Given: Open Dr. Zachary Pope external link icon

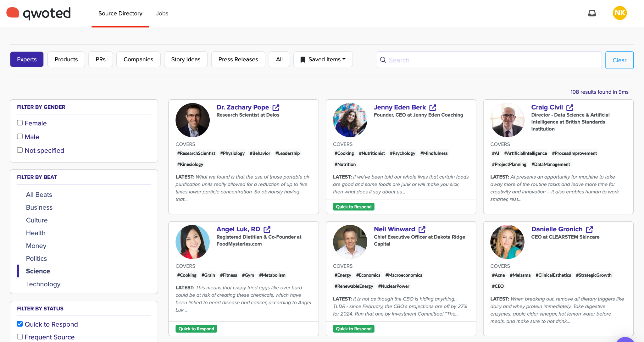Looking at the screenshot, I should (276, 108).
